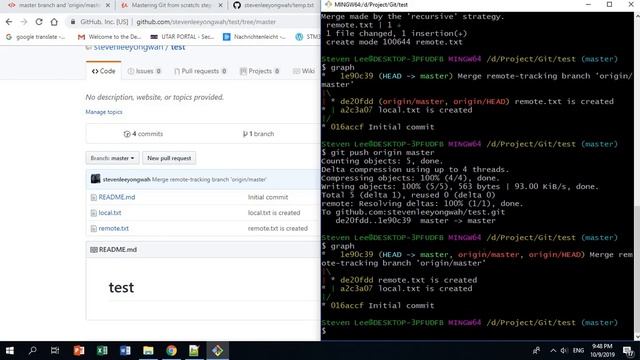The width and height of the screenshot is (640, 360).
Task: Click the stevenleeyongwah avatar in commit bar
Action: [96, 179]
